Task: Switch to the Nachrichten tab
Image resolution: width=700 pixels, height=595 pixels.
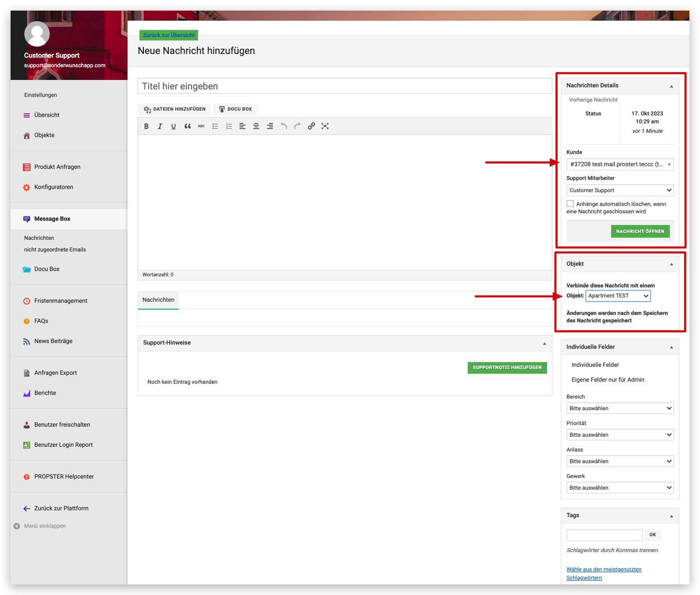Action: click(158, 300)
